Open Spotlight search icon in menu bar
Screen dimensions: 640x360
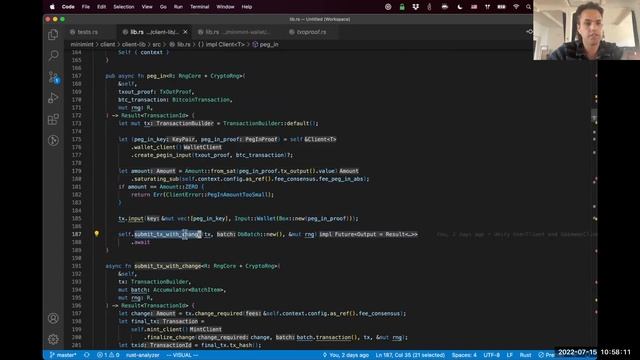point(529,7)
